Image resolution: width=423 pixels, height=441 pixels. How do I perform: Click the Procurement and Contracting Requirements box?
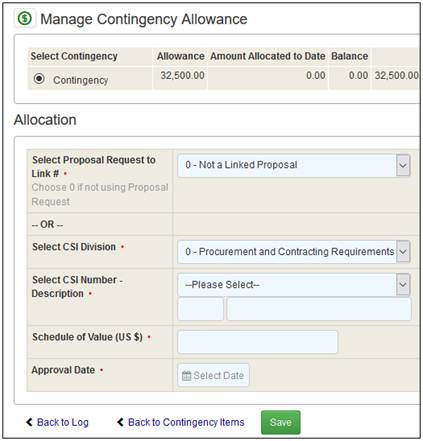point(287,251)
